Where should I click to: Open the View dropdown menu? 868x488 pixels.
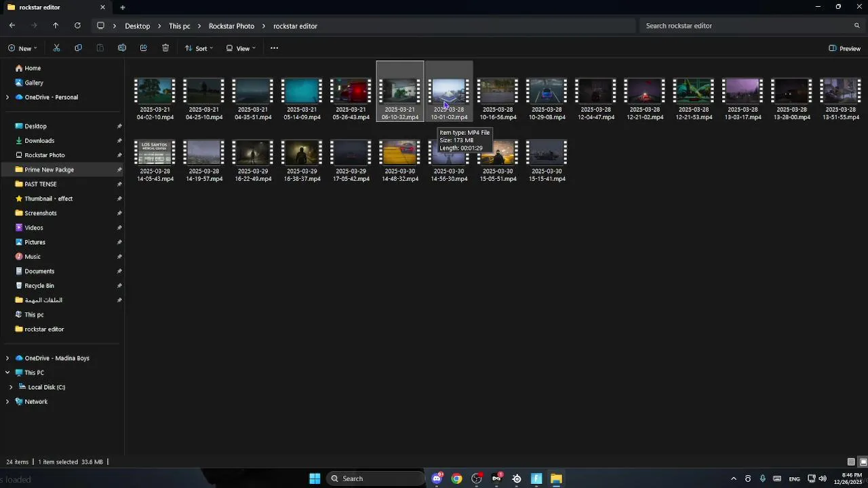(241, 48)
